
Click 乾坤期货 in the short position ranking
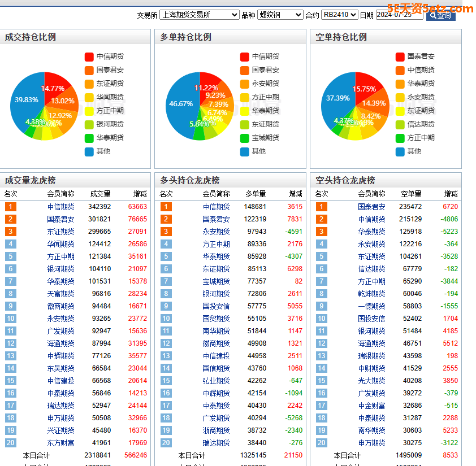371,294
